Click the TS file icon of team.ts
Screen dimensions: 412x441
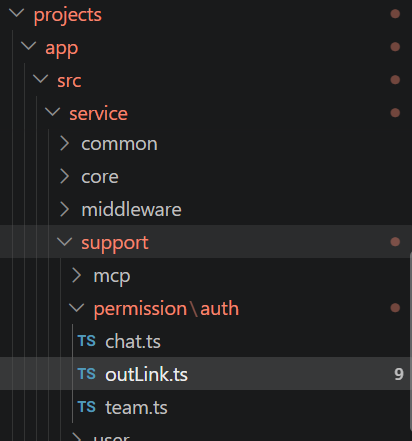(87, 407)
